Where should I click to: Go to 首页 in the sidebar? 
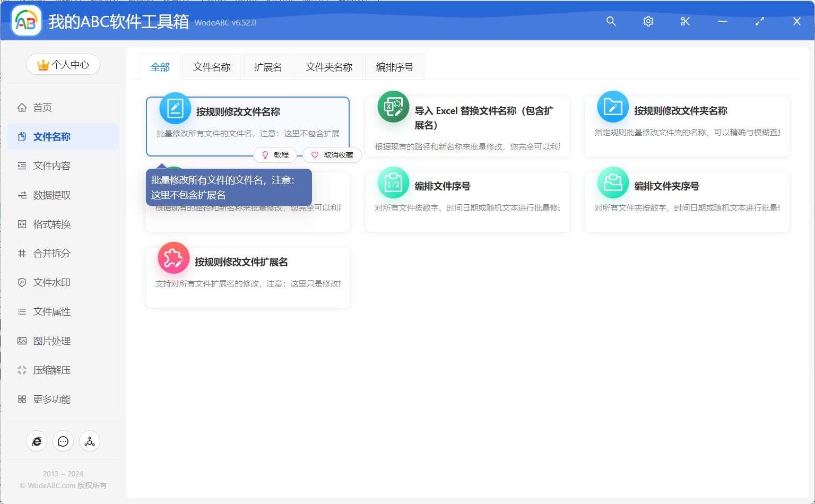pyautogui.click(x=42, y=108)
